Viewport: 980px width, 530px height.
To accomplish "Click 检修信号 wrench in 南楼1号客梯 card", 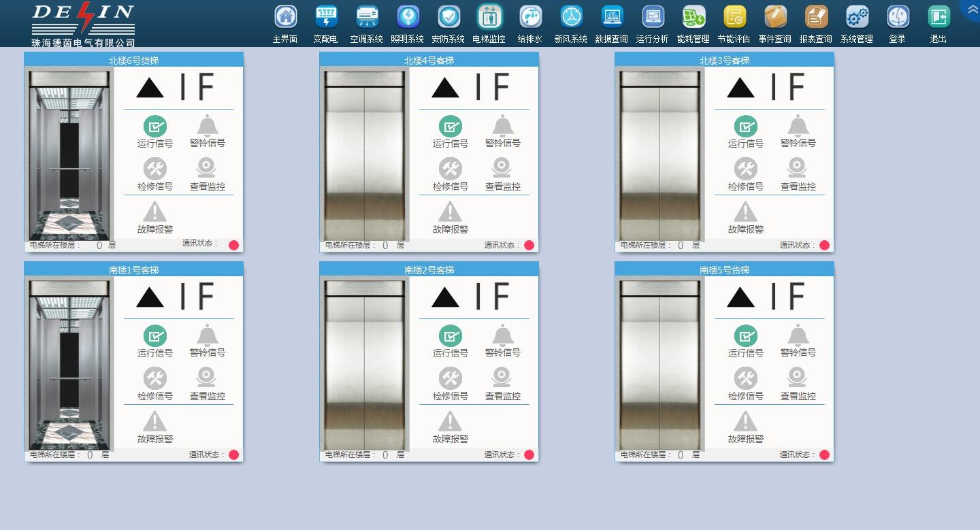I will [x=155, y=378].
